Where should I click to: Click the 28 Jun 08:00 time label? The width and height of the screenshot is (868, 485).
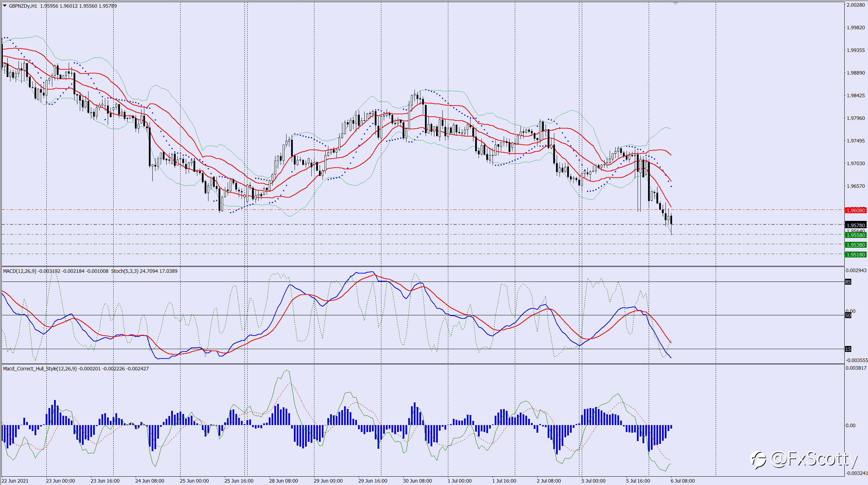[x=283, y=481]
